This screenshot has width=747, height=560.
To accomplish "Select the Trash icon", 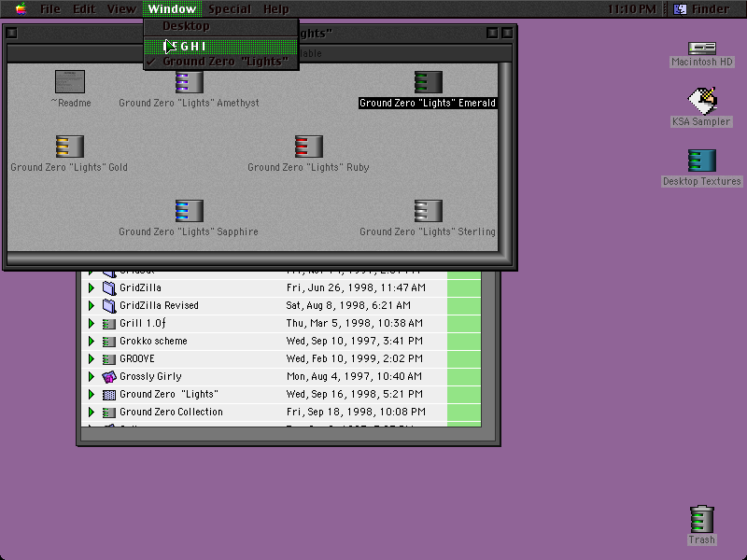I will [702, 519].
